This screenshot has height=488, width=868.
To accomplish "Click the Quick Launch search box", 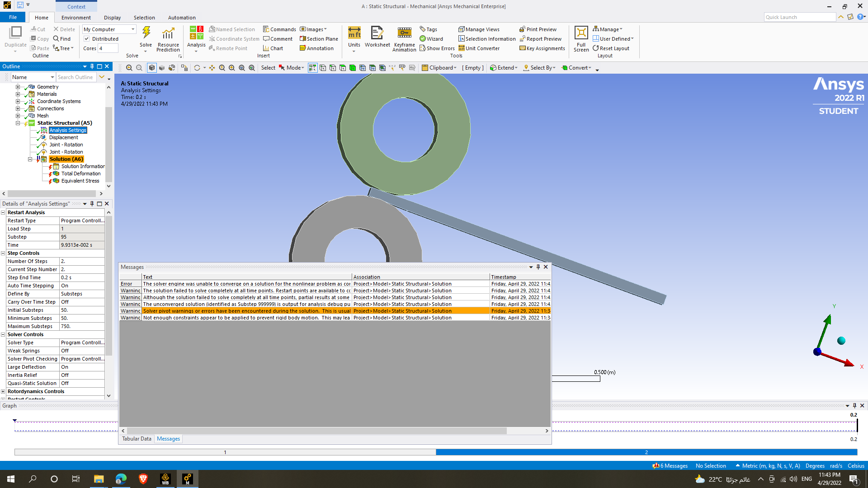I will coord(800,17).
